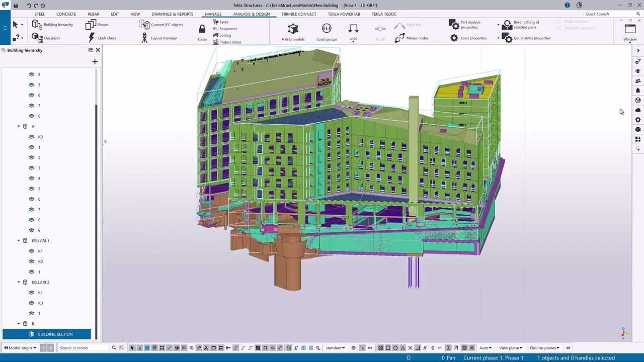Image resolution: width=644 pixels, height=362 pixels.
Task: Collapse the KELLARI 2 node
Action: click(x=19, y=282)
